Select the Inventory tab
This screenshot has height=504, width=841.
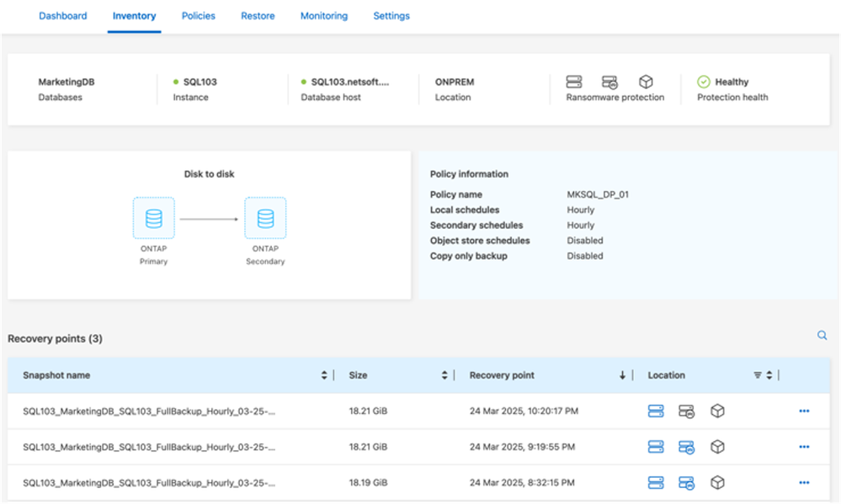coord(134,16)
